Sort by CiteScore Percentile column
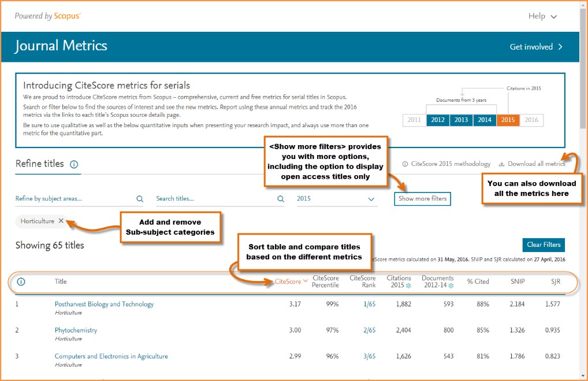Image resolution: width=588 pixels, height=381 pixels. pyautogui.click(x=326, y=282)
